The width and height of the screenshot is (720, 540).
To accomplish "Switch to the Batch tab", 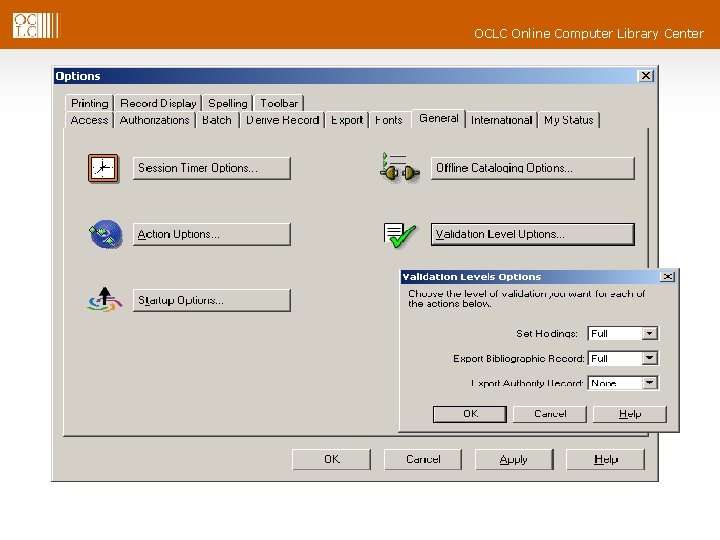I will (x=217, y=120).
